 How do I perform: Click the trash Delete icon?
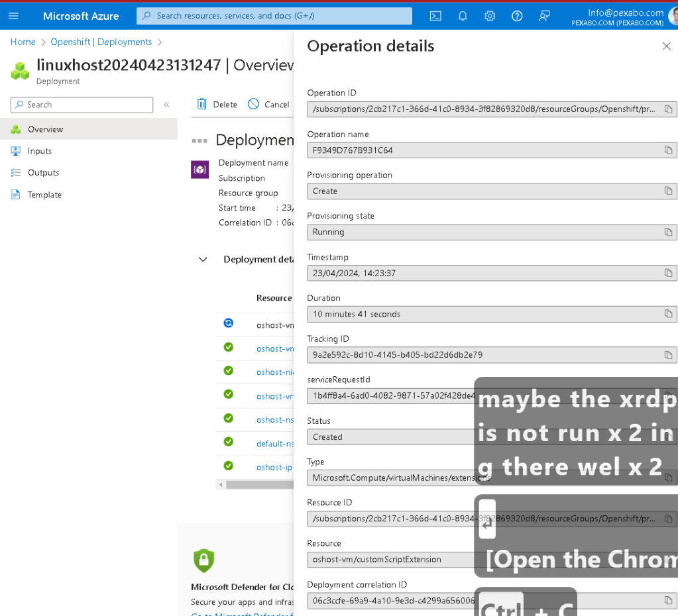[201, 104]
